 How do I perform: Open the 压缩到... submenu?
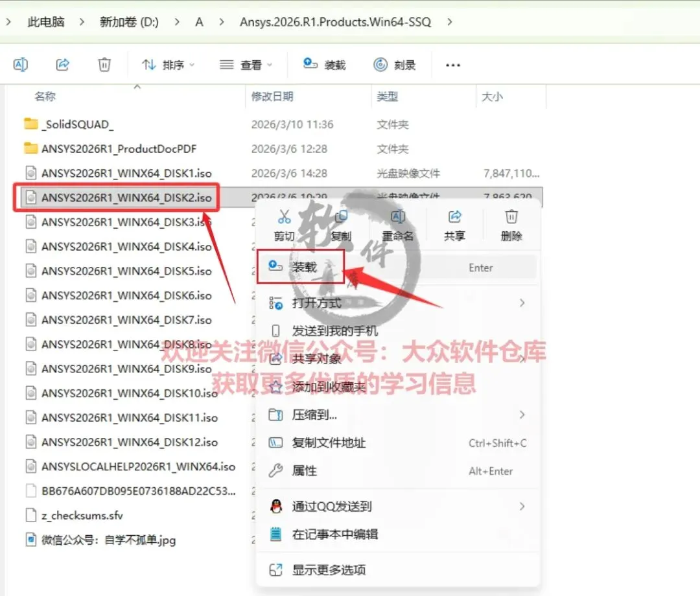[x=397, y=415]
